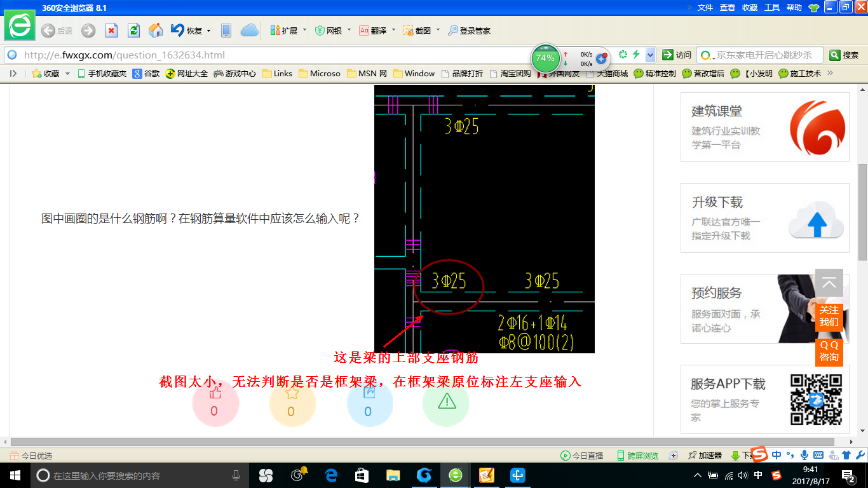Screen dimensions: 868x488
Task: Click the green aperture icon in address bar
Action: point(623,55)
